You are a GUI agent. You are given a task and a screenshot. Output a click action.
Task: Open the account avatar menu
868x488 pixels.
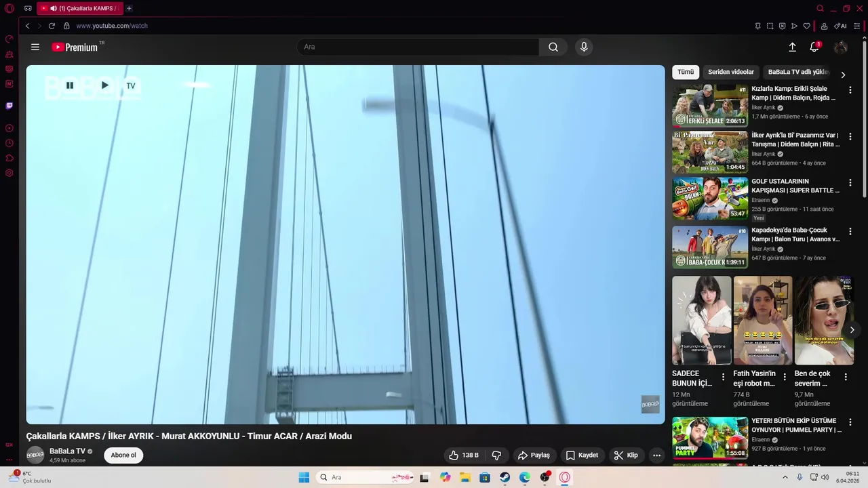[x=841, y=47]
